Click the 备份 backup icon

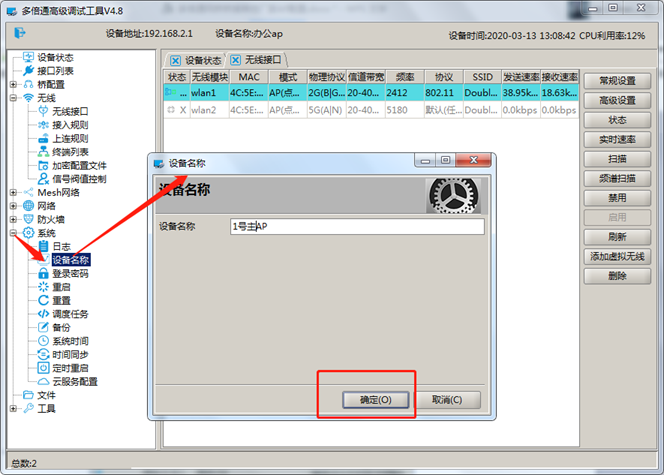pos(43,327)
